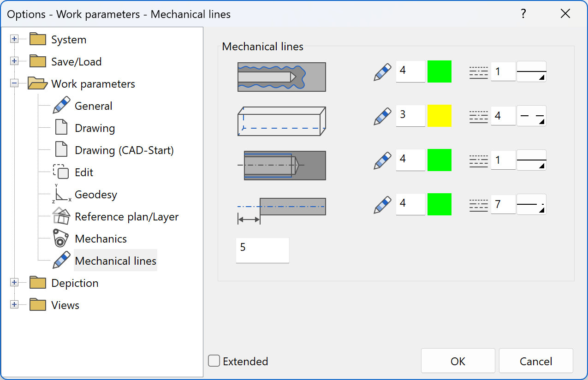
Task: Click the input field showing 5
Action: 262,250
